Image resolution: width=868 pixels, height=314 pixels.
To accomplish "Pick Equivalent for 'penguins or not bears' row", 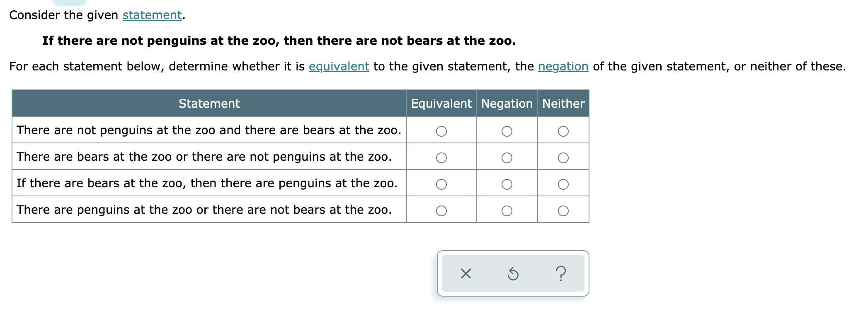I will 441,211.
